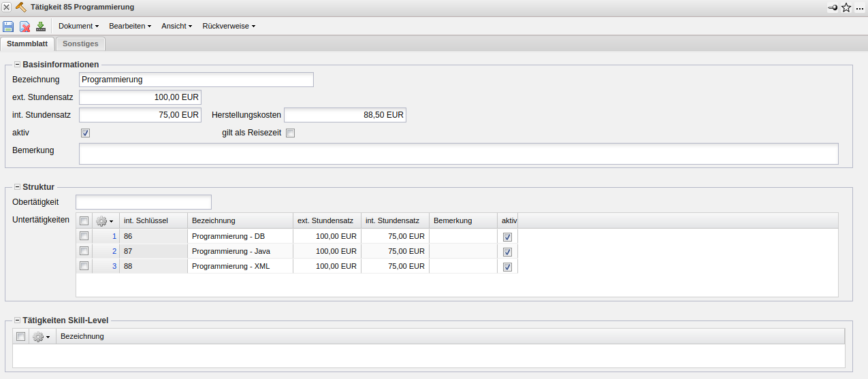Click the document delete icon with red X
This screenshot has height=379, width=868.
coord(25,27)
